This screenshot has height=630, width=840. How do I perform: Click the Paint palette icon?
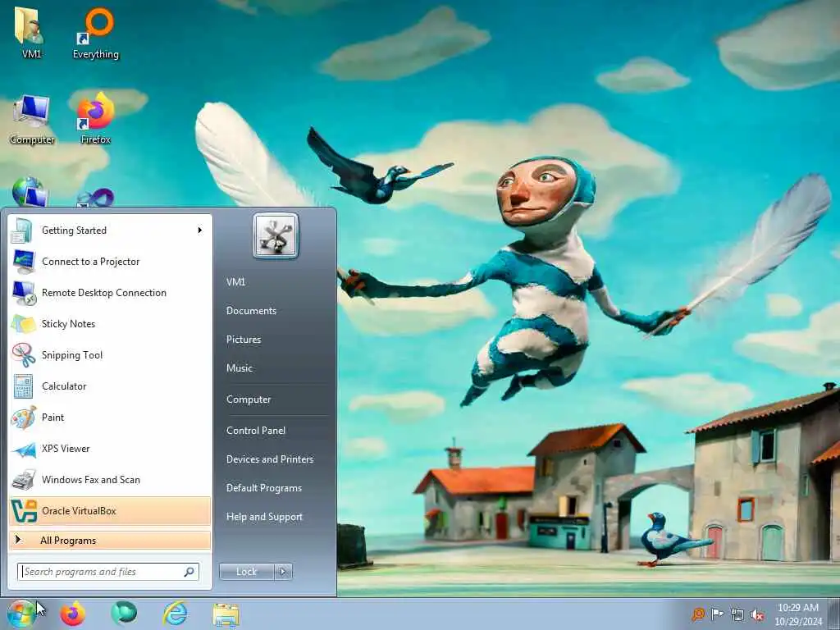pyautogui.click(x=23, y=418)
